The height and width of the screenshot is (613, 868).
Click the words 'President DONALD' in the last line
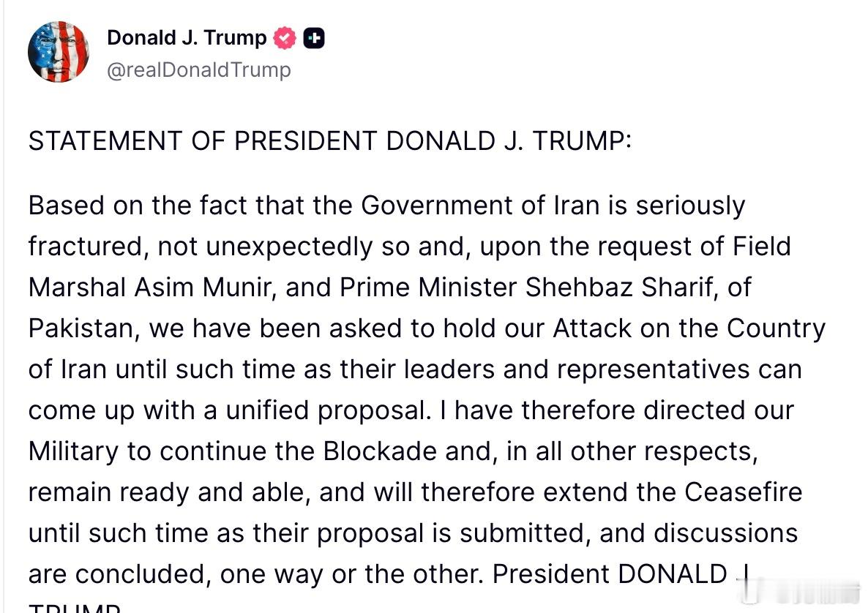[x=609, y=574]
